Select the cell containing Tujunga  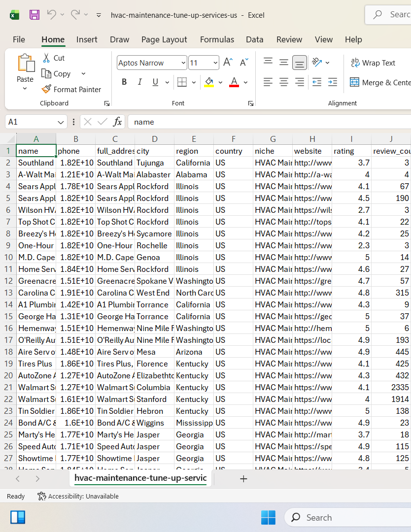click(x=154, y=163)
